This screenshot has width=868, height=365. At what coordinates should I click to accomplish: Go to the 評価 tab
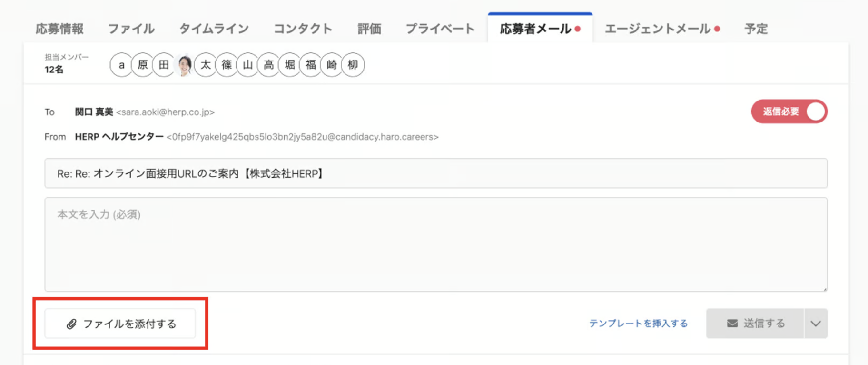(x=369, y=29)
